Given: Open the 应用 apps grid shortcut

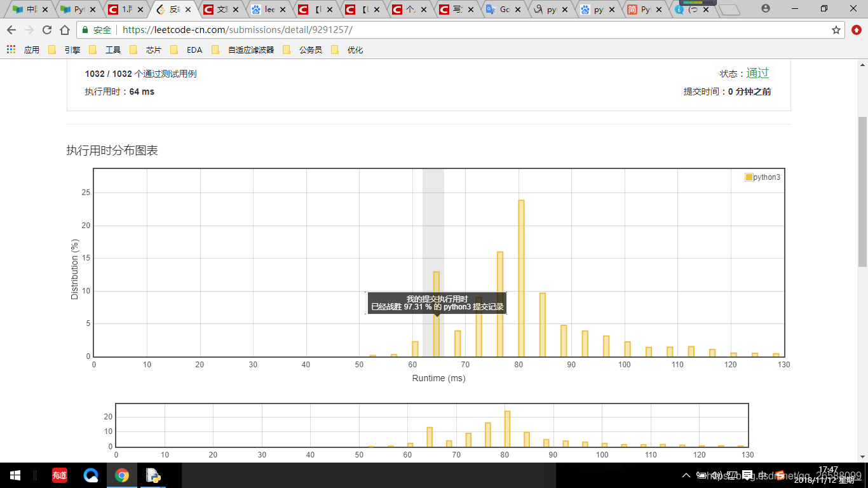Looking at the screenshot, I should point(24,50).
